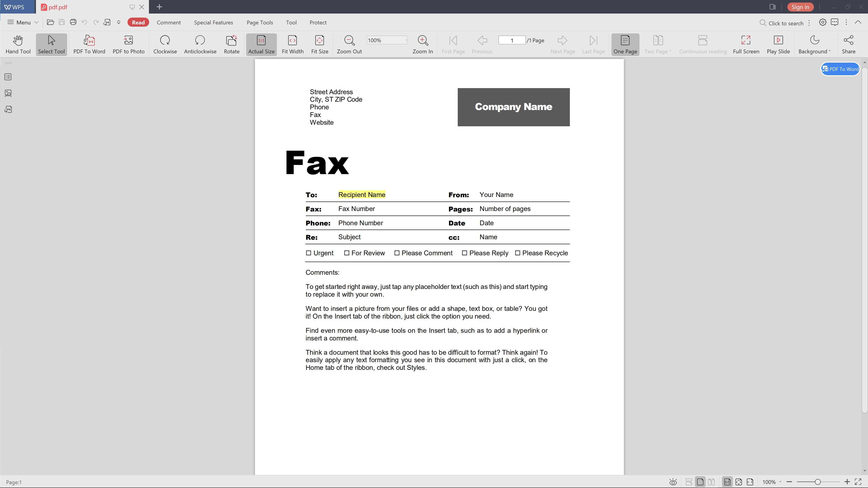This screenshot has width=868, height=488.
Task: Select the Hand Tool
Action: [x=18, y=45]
